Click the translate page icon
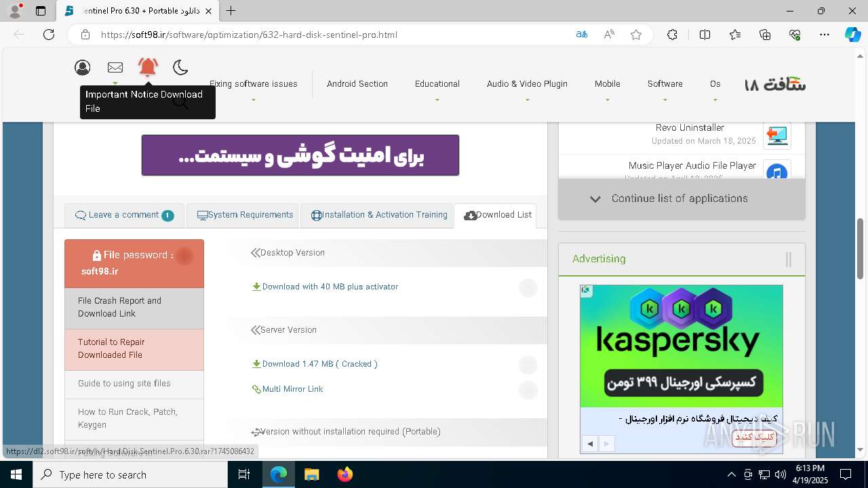The height and width of the screenshot is (488, 868). [x=581, y=35]
